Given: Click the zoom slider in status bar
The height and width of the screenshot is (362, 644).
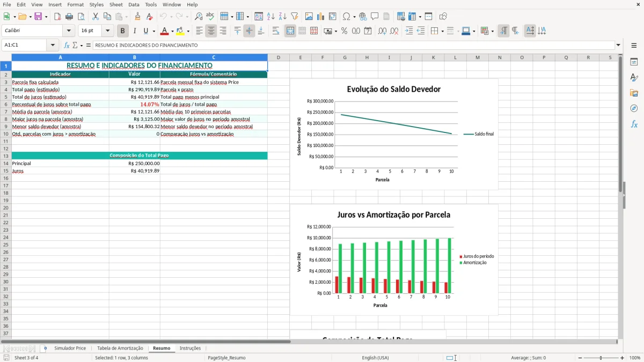Looking at the screenshot, I should (x=601, y=358).
